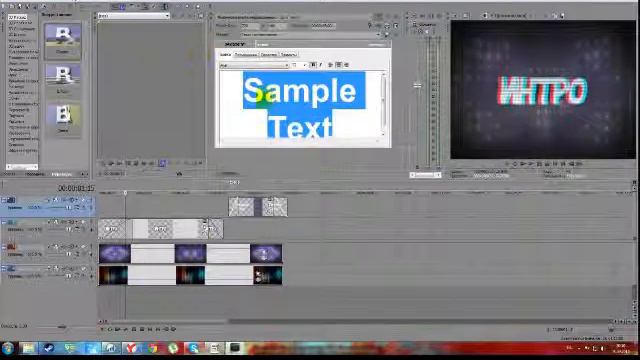Click Play From Start in the timeline transport

(118, 329)
